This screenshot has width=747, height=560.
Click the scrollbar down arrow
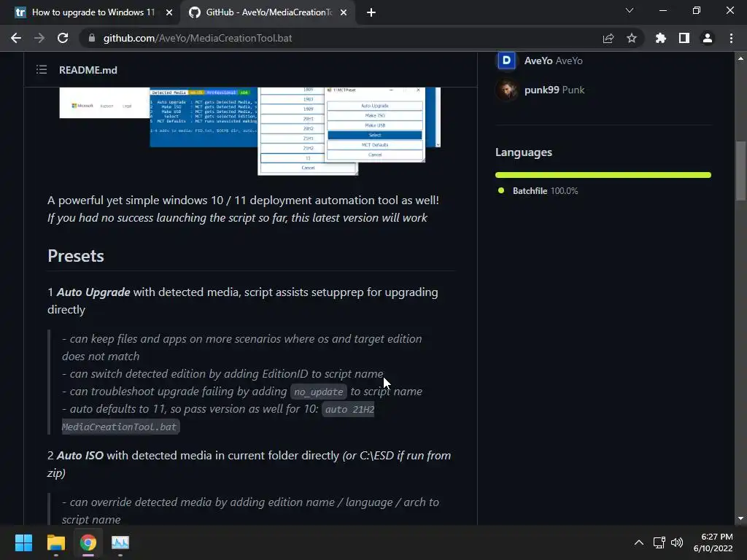tap(740, 518)
